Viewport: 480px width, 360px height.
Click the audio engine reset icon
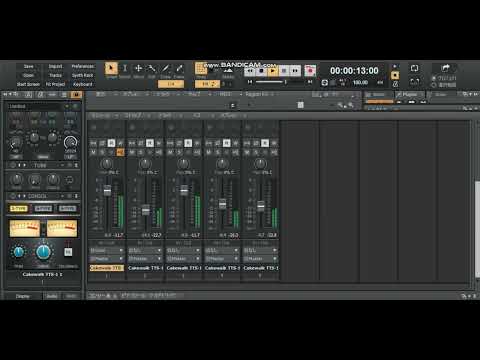(324, 82)
